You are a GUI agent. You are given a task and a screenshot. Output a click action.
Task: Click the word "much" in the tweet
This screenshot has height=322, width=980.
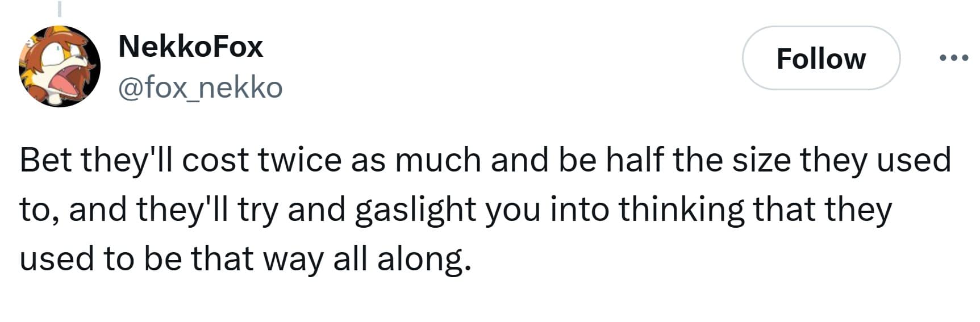438,160
